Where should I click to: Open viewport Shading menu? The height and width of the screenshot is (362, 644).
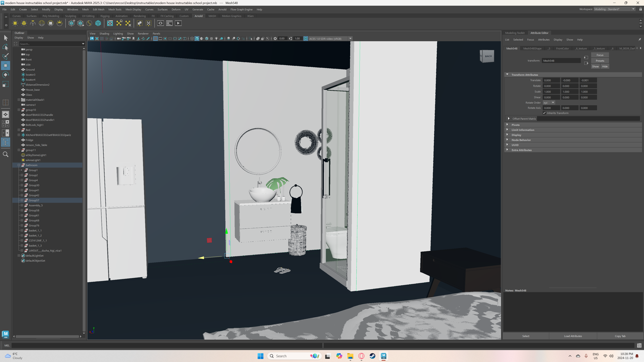(x=104, y=34)
